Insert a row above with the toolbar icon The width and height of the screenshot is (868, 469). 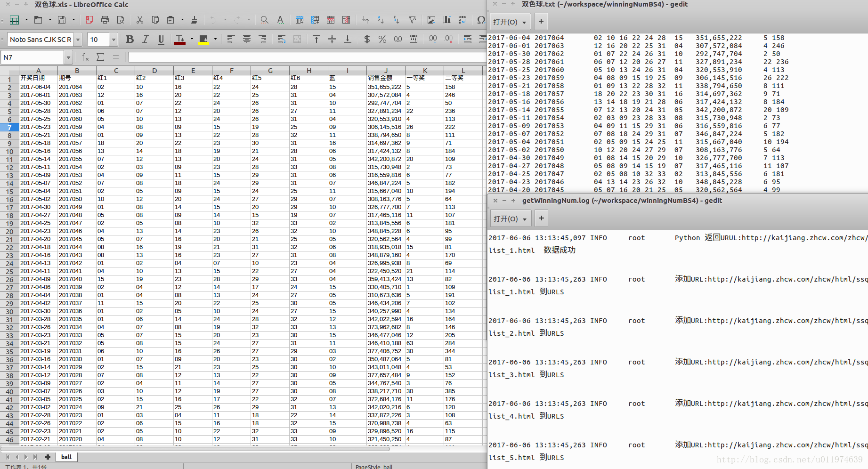300,20
